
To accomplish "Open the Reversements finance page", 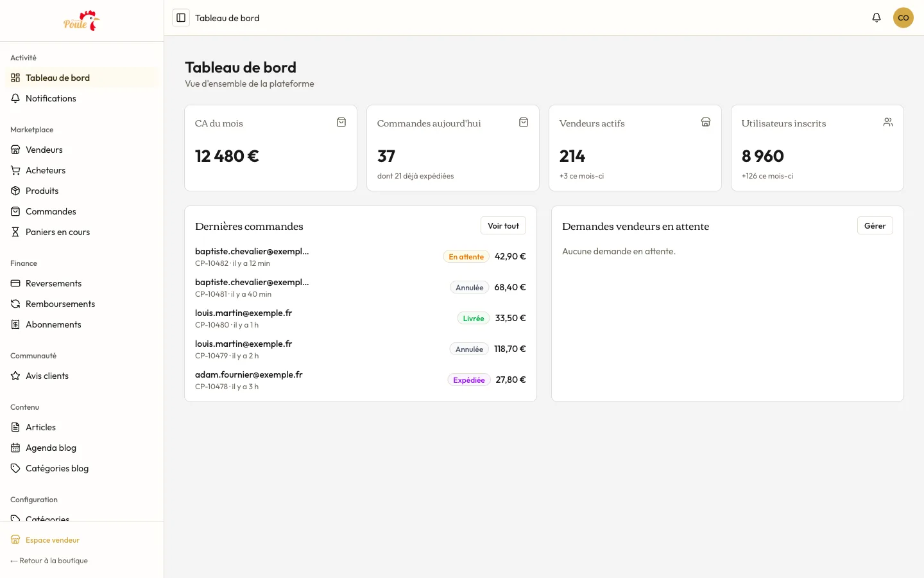I will pos(81,283).
